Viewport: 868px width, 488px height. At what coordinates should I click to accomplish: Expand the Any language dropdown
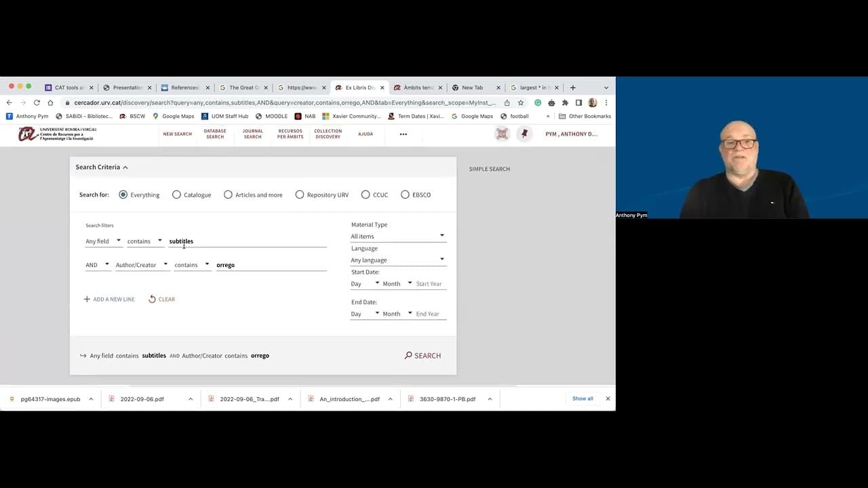tap(398, 260)
